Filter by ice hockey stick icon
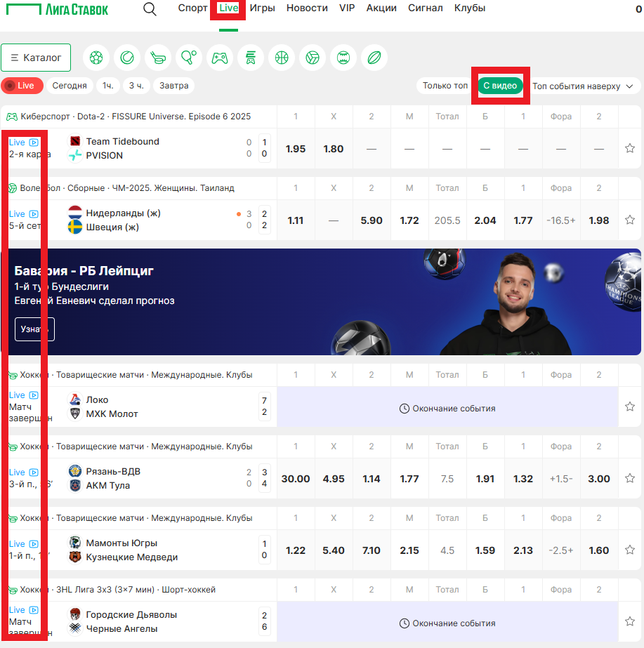The image size is (644, 648). pos(158,58)
